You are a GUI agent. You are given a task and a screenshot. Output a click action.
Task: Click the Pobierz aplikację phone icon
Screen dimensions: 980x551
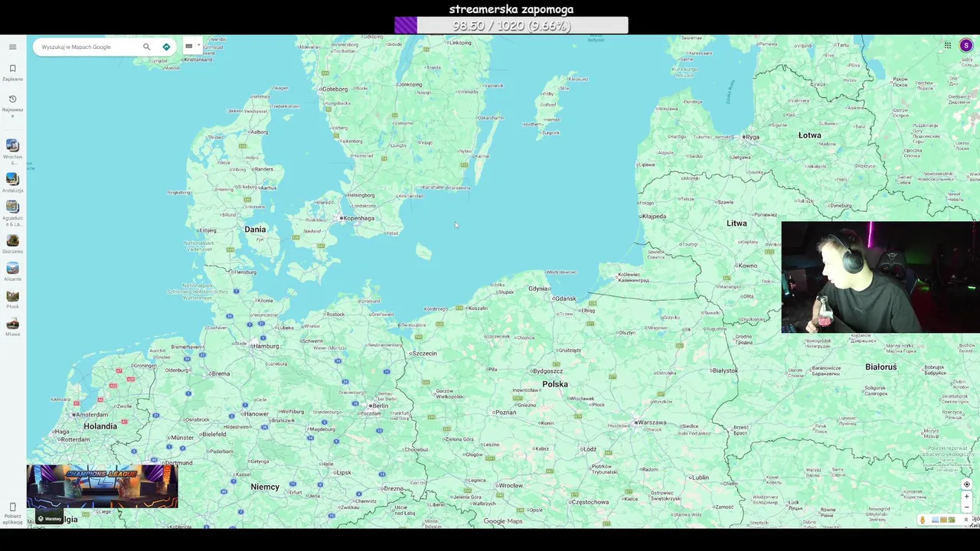(12, 507)
